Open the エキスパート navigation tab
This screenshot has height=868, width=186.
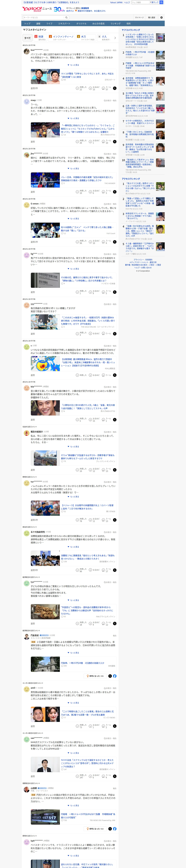pyautogui.click(x=64, y=24)
